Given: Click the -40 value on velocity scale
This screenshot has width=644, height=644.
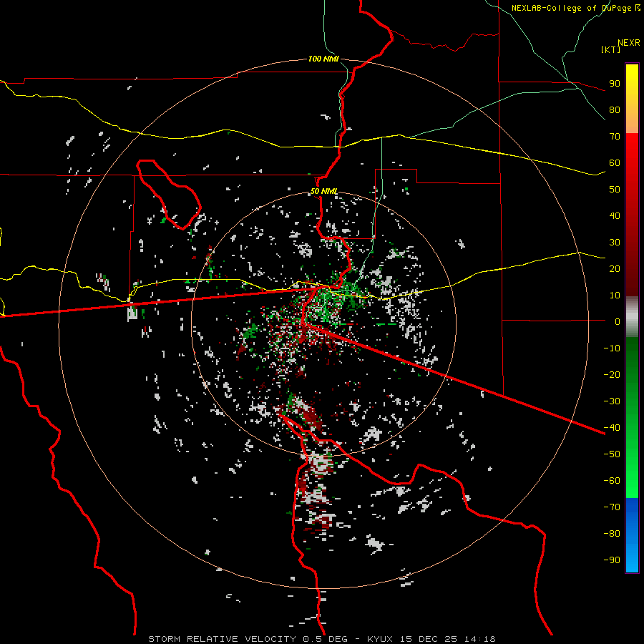Looking at the screenshot, I should pos(612,428).
